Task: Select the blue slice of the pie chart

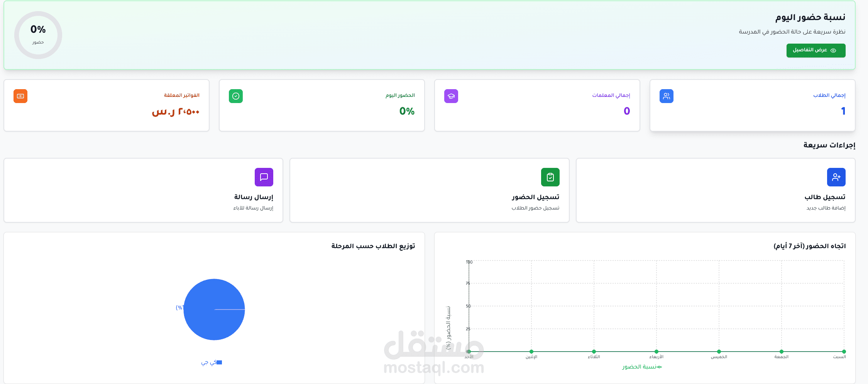Action: click(x=214, y=309)
